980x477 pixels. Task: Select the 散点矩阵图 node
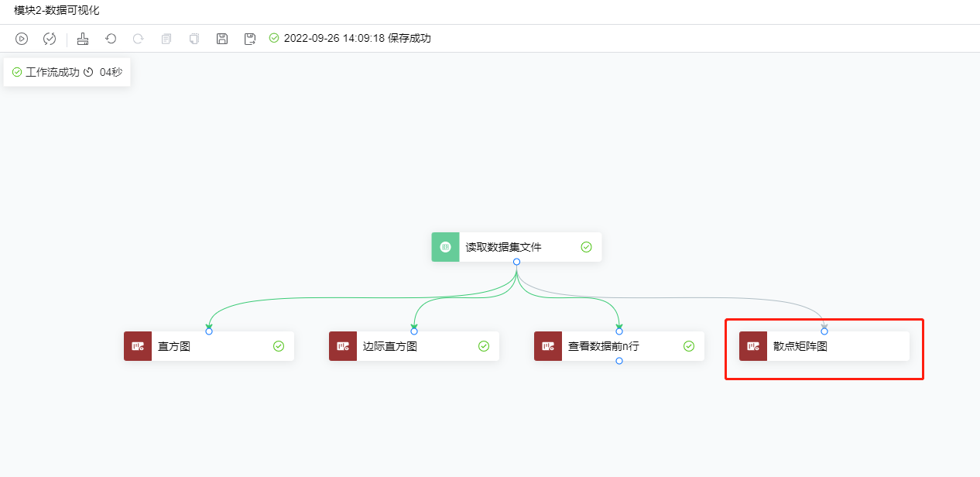click(824, 346)
